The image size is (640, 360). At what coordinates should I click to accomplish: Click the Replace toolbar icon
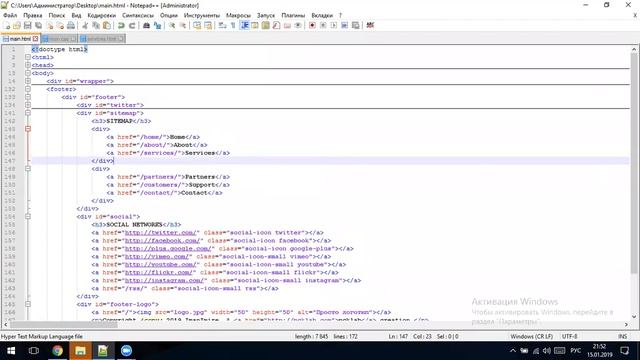157,25
